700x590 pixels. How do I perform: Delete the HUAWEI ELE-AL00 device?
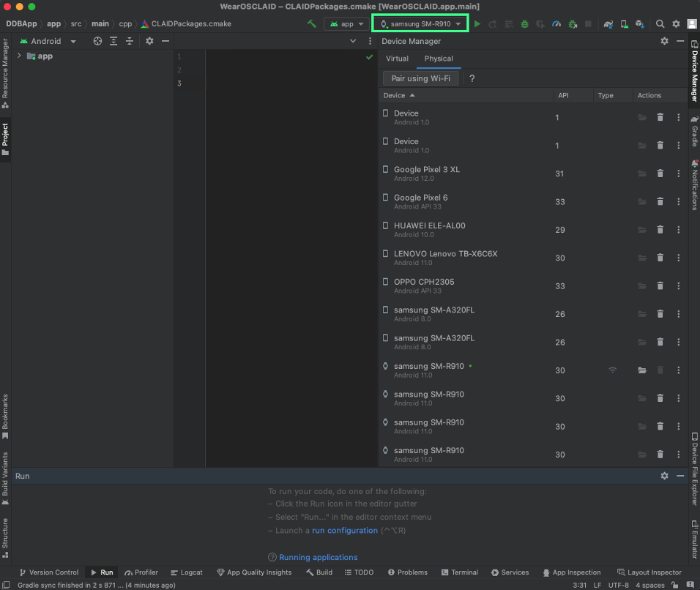coord(660,230)
